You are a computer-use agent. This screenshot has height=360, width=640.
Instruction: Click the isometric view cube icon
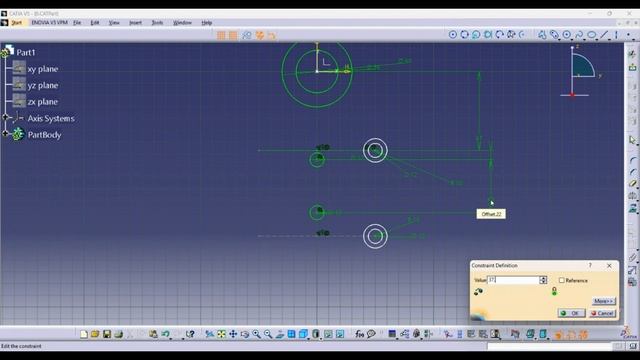pos(303,334)
